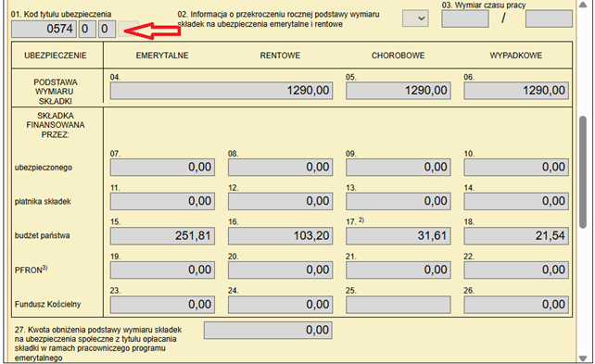The image size is (595, 364).
Task: Click the budżet państwa row label
Action: [x=42, y=235]
